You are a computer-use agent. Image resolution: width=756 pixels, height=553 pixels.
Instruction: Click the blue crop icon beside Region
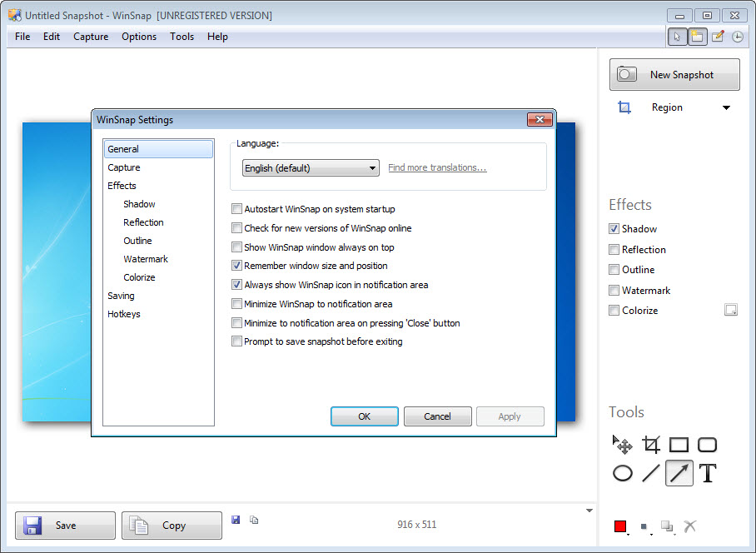tap(624, 107)
